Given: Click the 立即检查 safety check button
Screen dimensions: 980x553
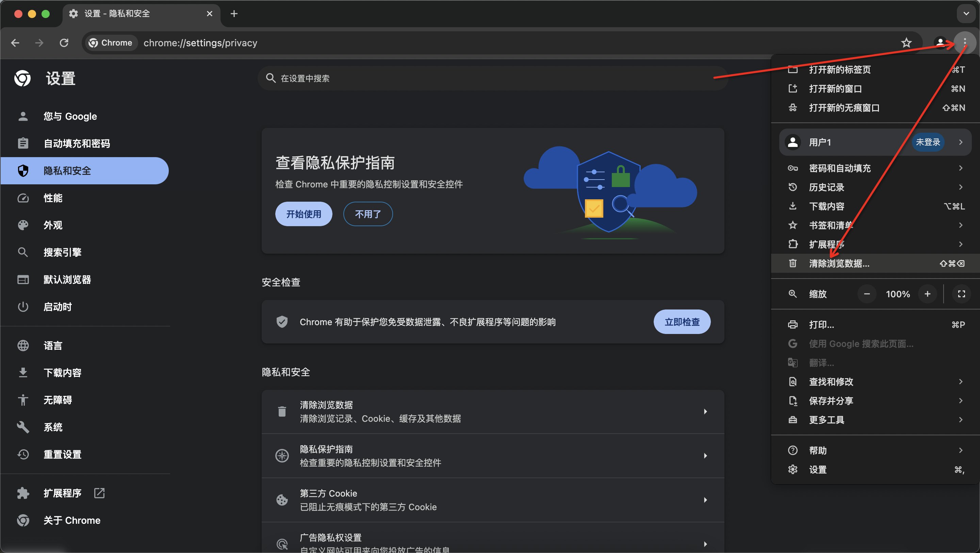Looking at the screenshot, I should 682,322.
